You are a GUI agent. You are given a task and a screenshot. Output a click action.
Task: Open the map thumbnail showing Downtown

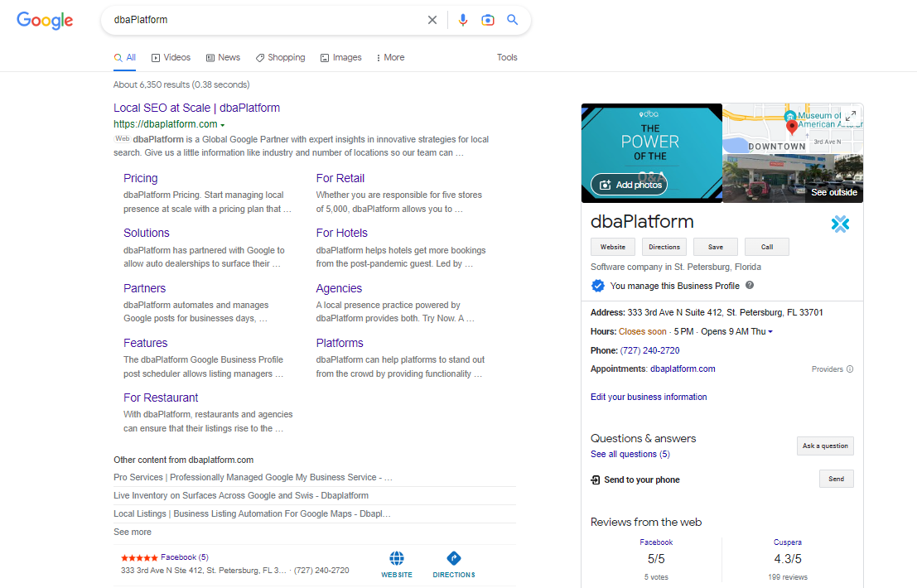[793, 128]
